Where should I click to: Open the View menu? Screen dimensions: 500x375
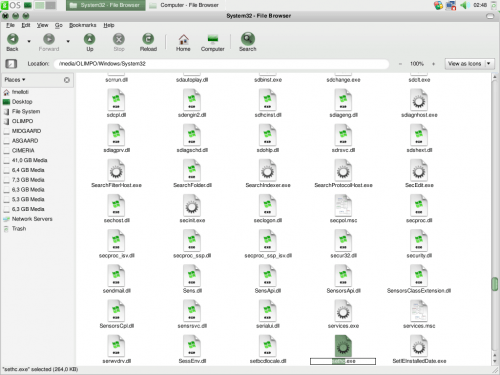42,25
